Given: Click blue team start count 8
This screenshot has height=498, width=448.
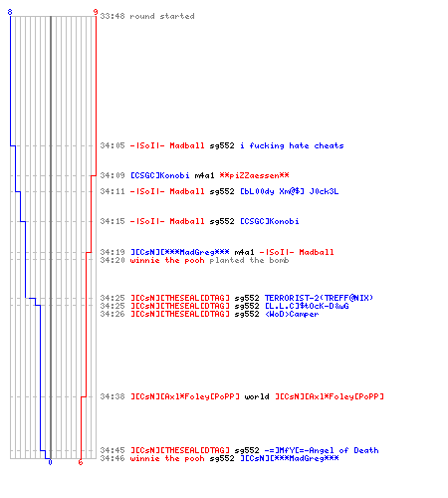Looking at the screenshot, I should click(x=10, y=12).
